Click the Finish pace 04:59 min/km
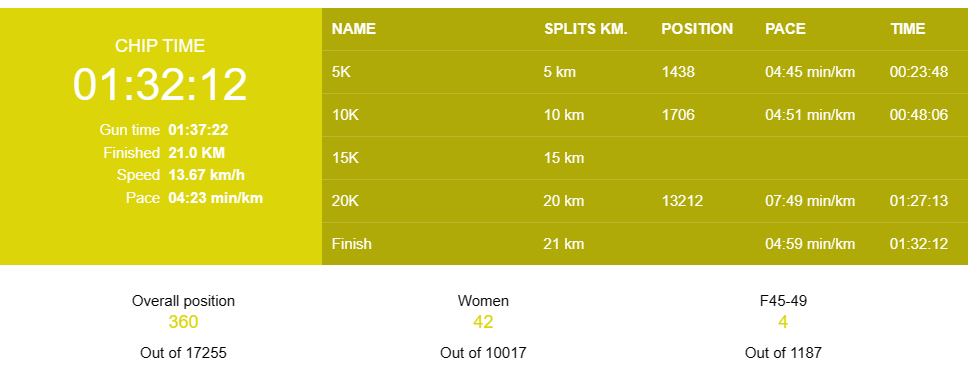 [x=810, y=243]
